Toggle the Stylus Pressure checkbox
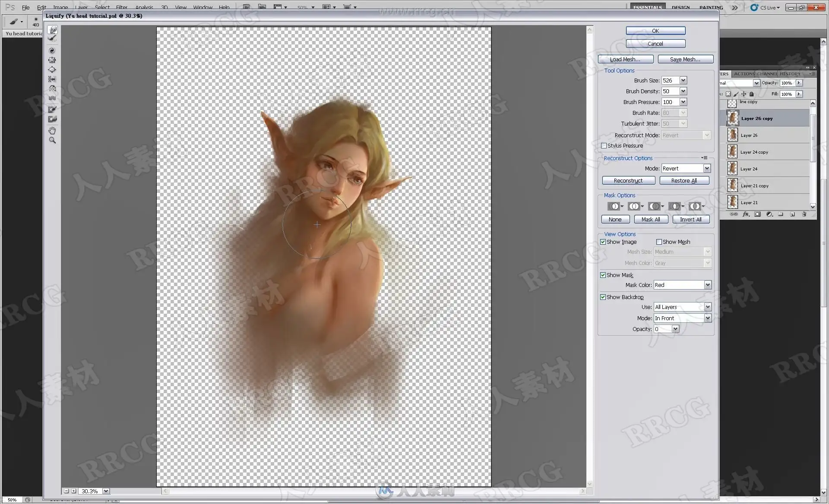The width and height of the screenshot is (829, 504). (604, 146)
